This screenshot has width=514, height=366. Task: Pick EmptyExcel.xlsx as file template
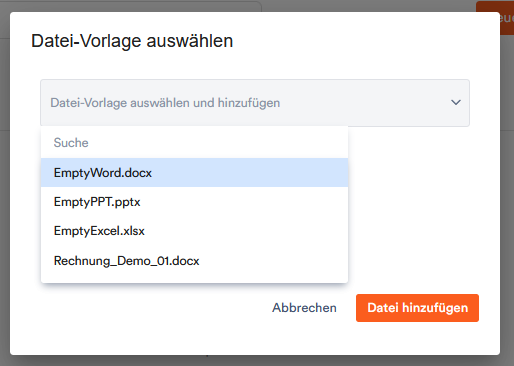tap(194, 231)
